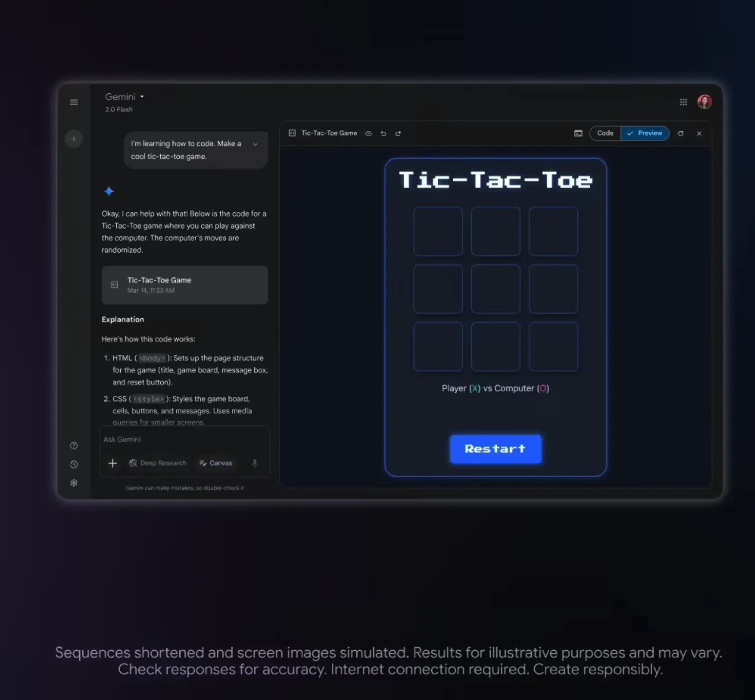The height and width of the screenshot is (700, 755).
Task: Click the Restart game button
Action: 496,449
